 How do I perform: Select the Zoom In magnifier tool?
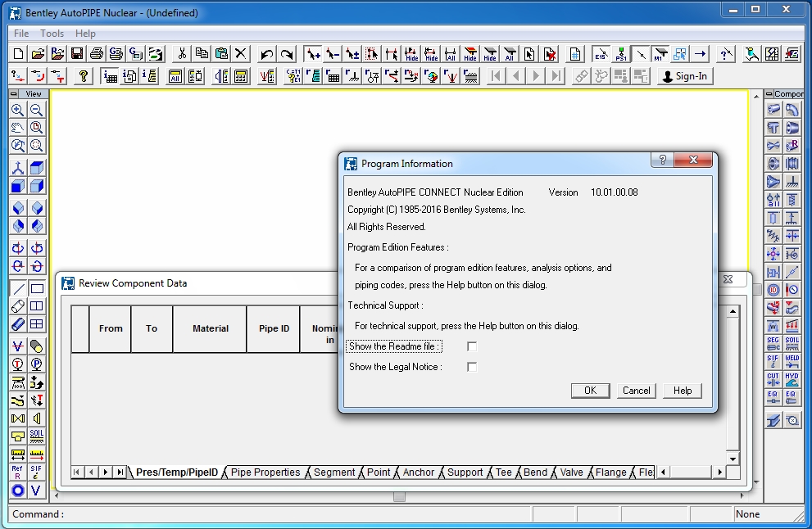pos(17,110)
